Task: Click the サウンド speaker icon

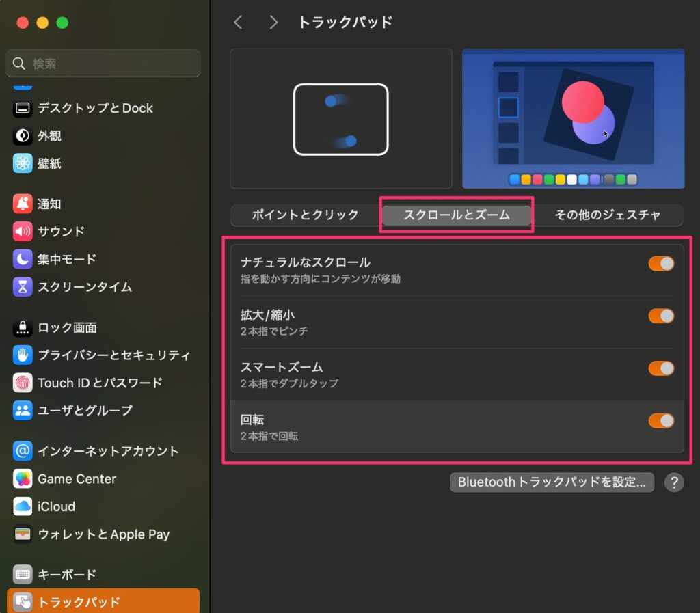Action: pos(23,232)
